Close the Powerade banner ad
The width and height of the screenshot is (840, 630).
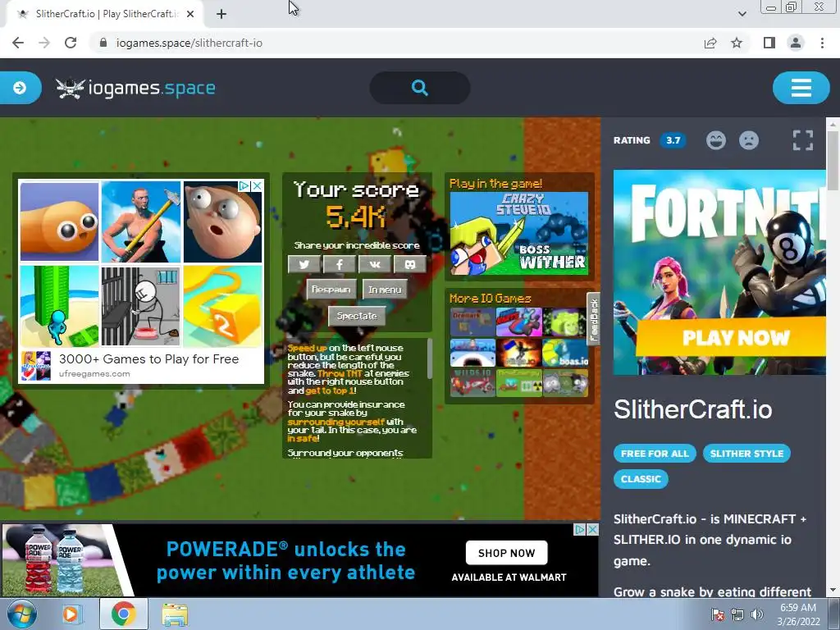(592, 529)
